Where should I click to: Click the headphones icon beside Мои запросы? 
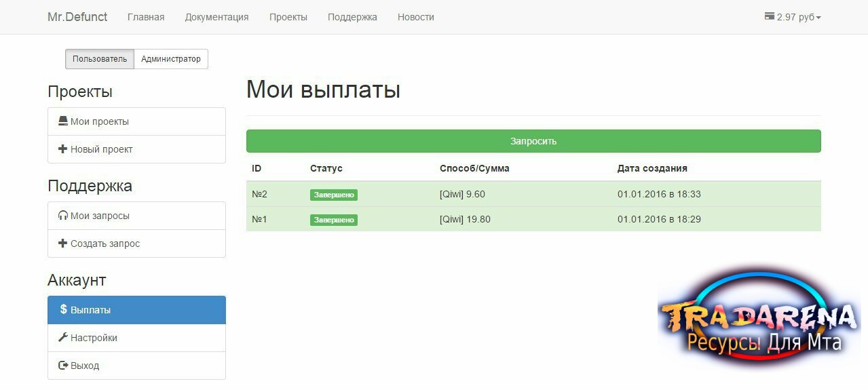pos(63,216)
